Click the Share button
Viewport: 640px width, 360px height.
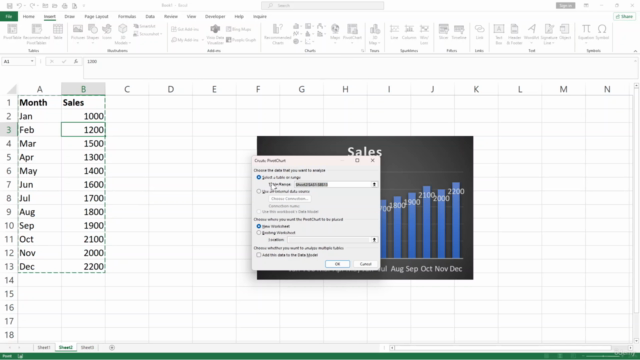[624, 16]
